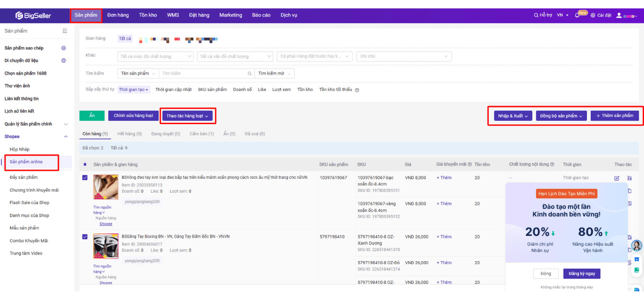The width and height of the screenshot is (644, 300).
Task: Click the bracelet product thumbnail
Action: [106, 187]
